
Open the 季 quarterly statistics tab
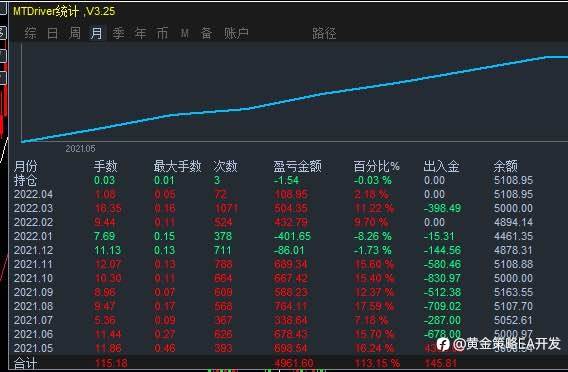point(118,33)
